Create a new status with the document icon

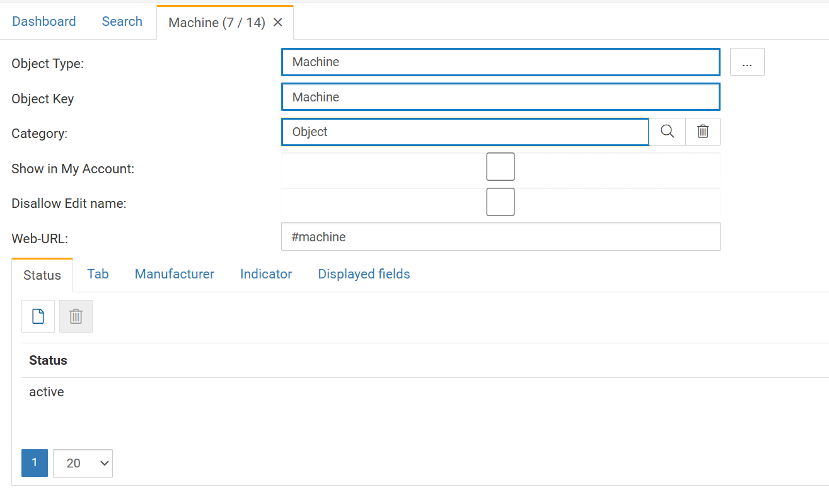38,316
